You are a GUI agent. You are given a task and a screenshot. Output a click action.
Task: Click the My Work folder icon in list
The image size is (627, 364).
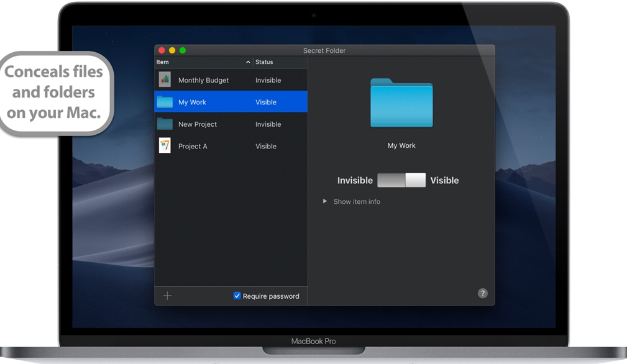point(165,102)
